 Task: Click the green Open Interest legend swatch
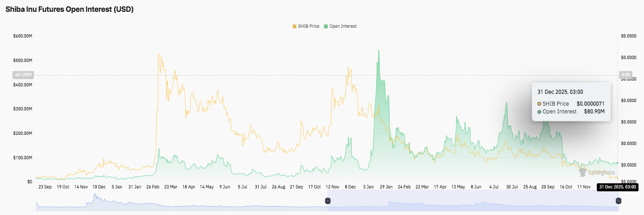(326, 26)
